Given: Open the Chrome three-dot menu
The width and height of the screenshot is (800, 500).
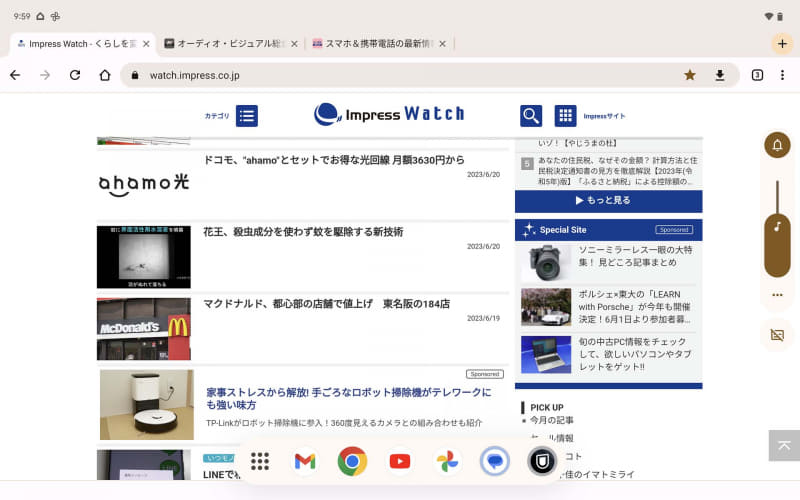Looking at the screenshot, I should click(782, 75).
